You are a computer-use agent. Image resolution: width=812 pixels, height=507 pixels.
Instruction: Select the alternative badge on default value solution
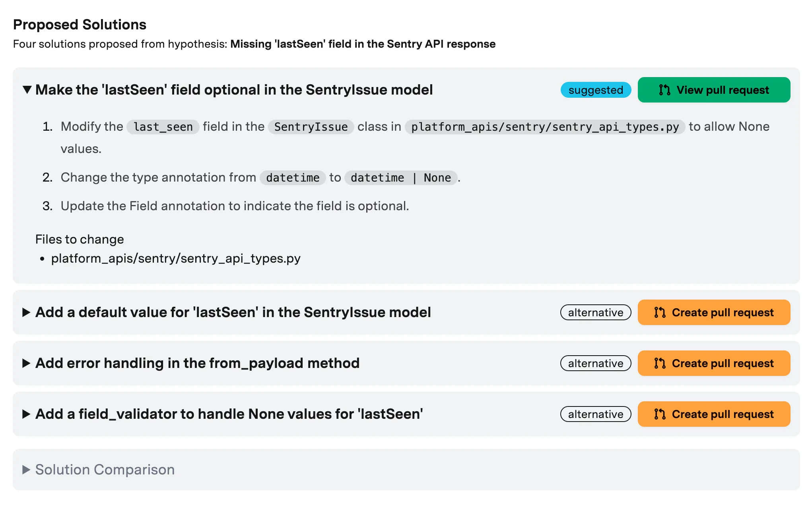click(x=595, y=312)
